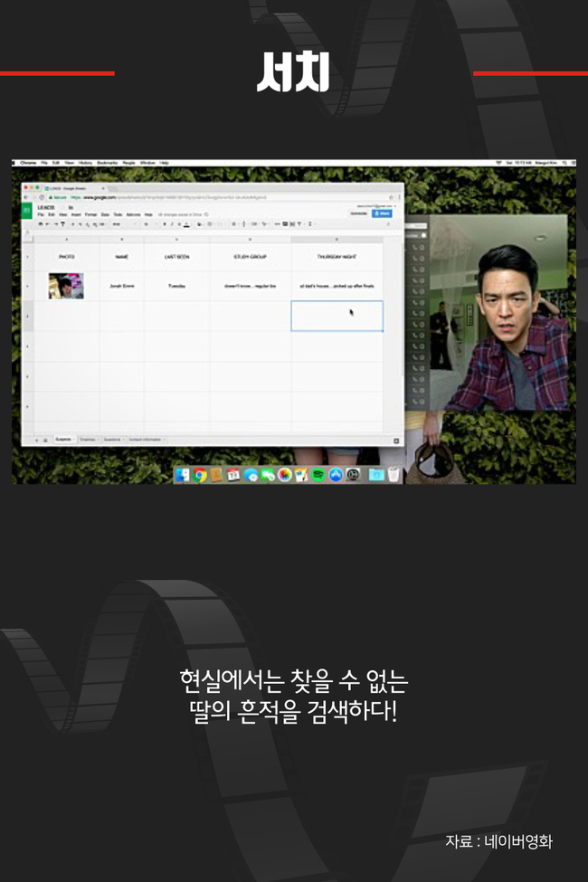Screen dimensions: 588x882
Task: Open the Suspects sheet tab dropdown arrow
Action: tap(74, 440)
